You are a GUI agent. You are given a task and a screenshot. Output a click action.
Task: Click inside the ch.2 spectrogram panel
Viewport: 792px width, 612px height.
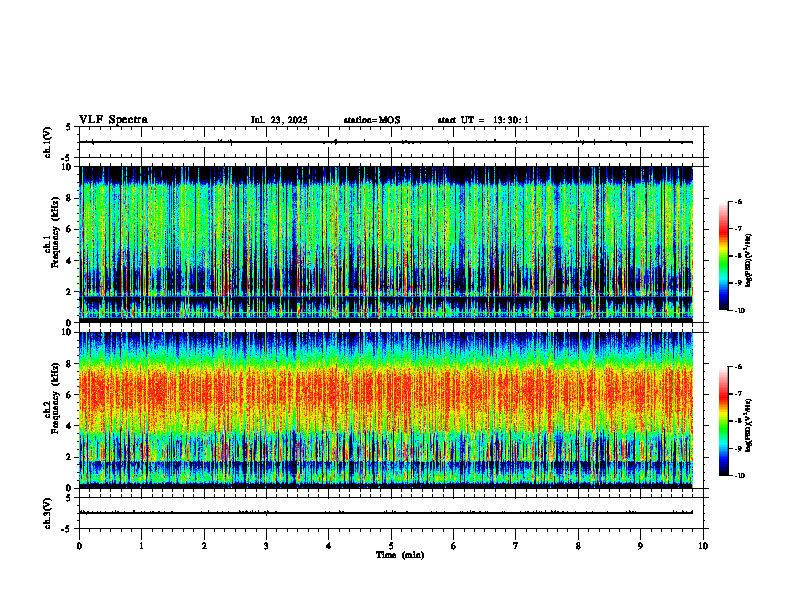click(x=385, y=410)
